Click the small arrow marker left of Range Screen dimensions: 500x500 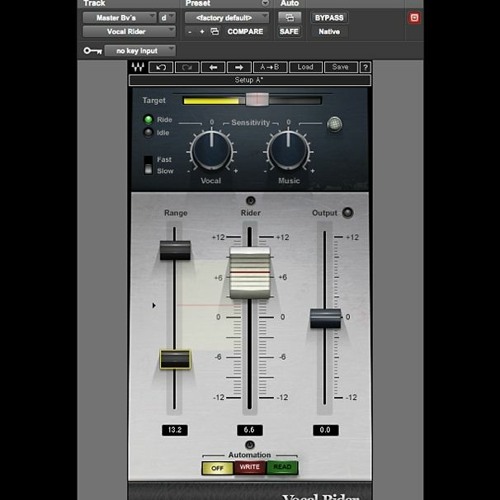pyautogui.click(x=154, y=305)
